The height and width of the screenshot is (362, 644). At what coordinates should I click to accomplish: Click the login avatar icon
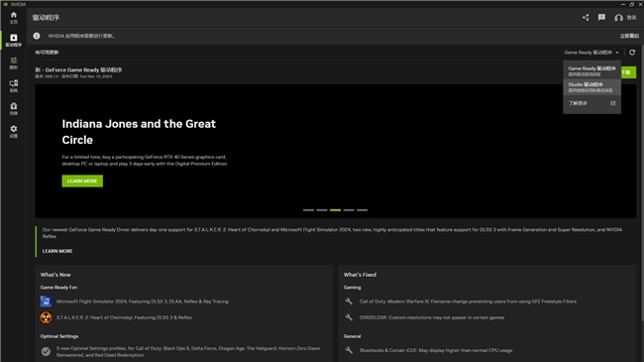[x=618, y=18]
